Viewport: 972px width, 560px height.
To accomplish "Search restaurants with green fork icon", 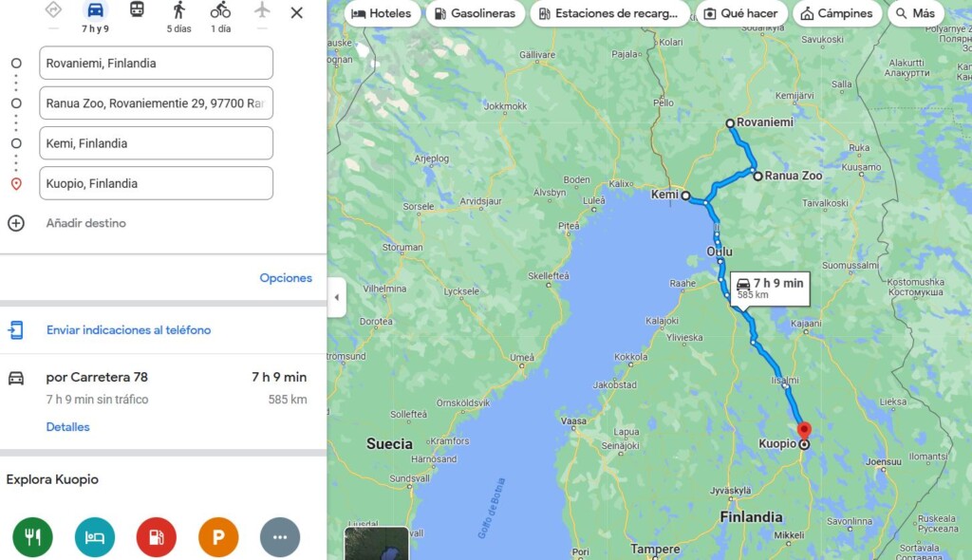I will (33, 537).
